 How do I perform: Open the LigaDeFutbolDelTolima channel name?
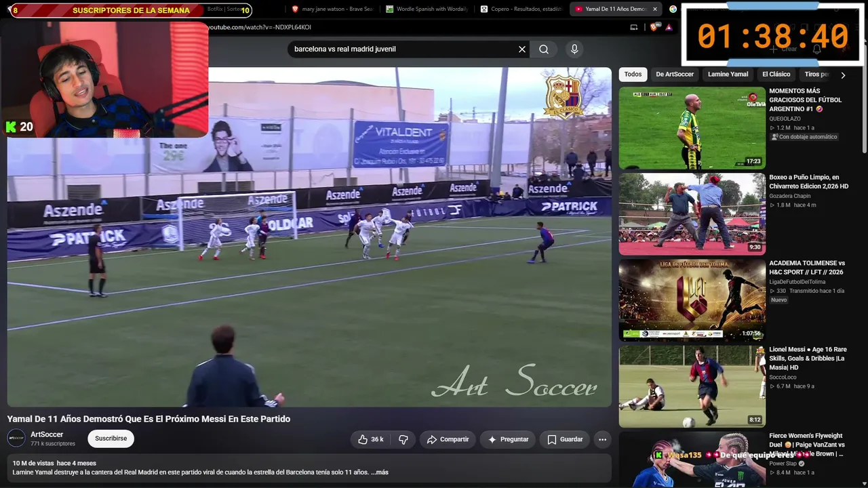pos(797,282)
